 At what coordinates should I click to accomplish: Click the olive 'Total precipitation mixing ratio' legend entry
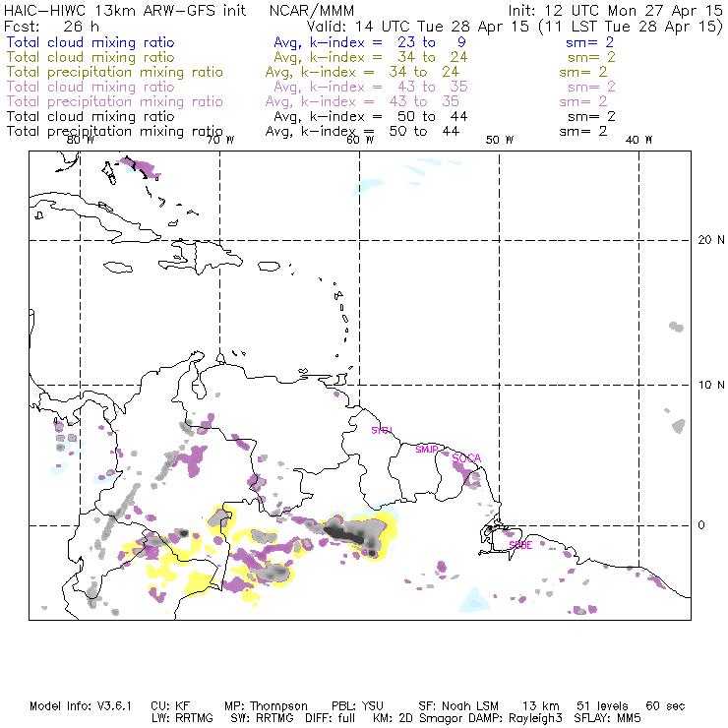(115, 72)
